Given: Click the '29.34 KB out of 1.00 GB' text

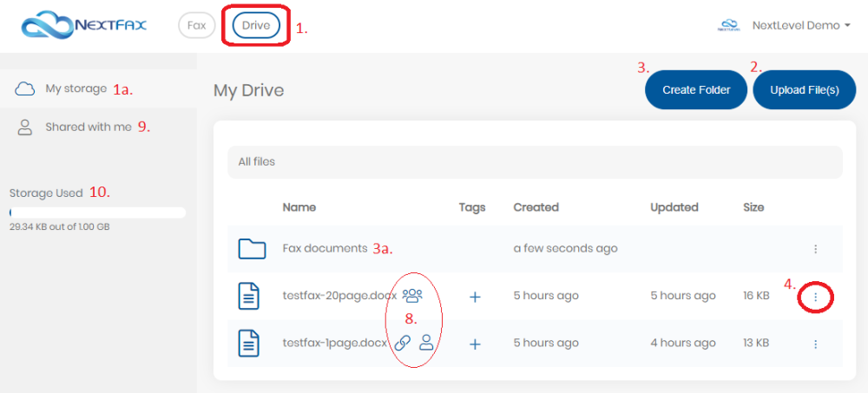Looking at the screenshot, I should [59, 227].
